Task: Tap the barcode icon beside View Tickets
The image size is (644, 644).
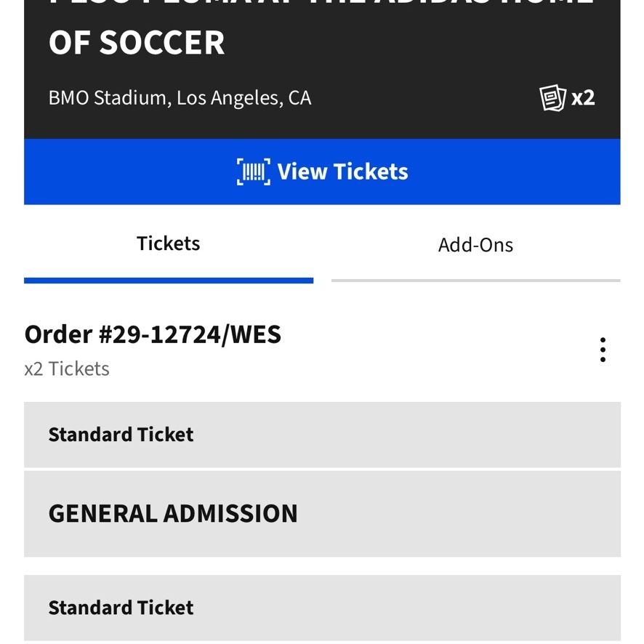Action: coord(254,172)
